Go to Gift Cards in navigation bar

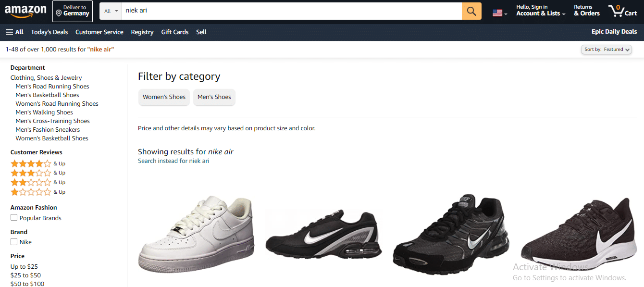[175, 32]
